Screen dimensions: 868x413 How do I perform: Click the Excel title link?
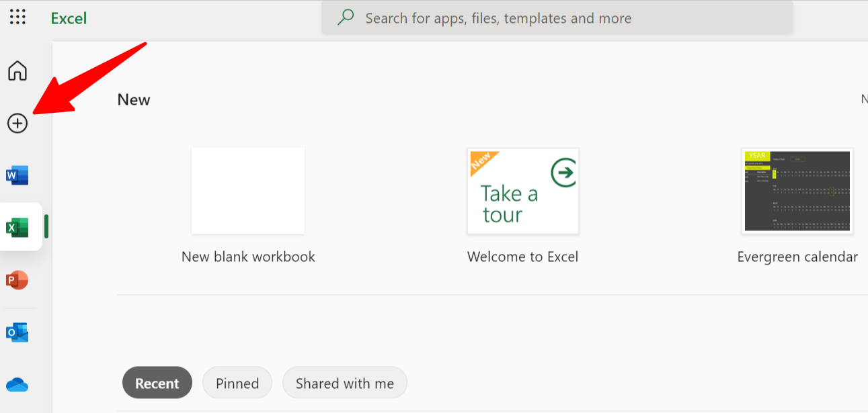(69, 18)
